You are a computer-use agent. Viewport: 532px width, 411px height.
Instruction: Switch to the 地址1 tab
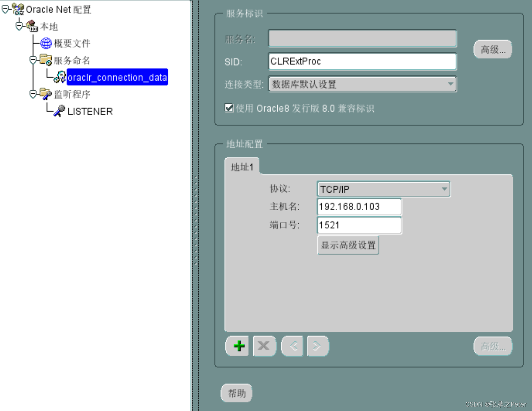[242, 167]
